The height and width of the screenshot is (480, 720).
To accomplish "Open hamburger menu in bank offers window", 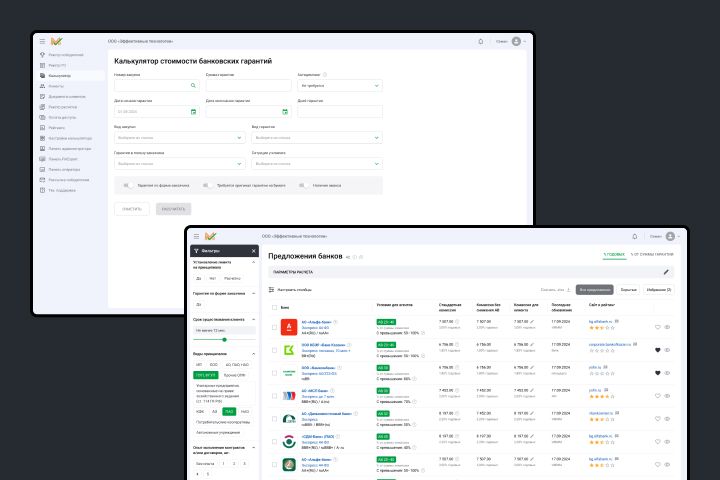I will 197,237.
